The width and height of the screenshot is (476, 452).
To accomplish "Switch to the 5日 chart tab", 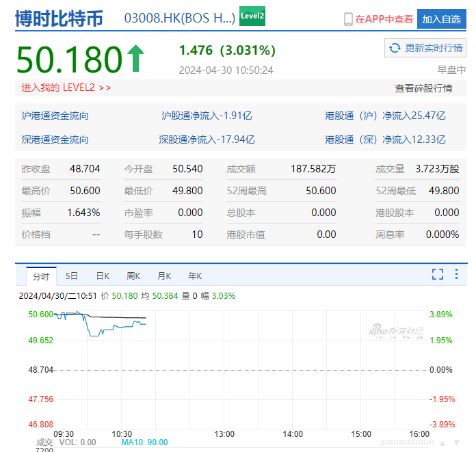I will tap(72, 276).
